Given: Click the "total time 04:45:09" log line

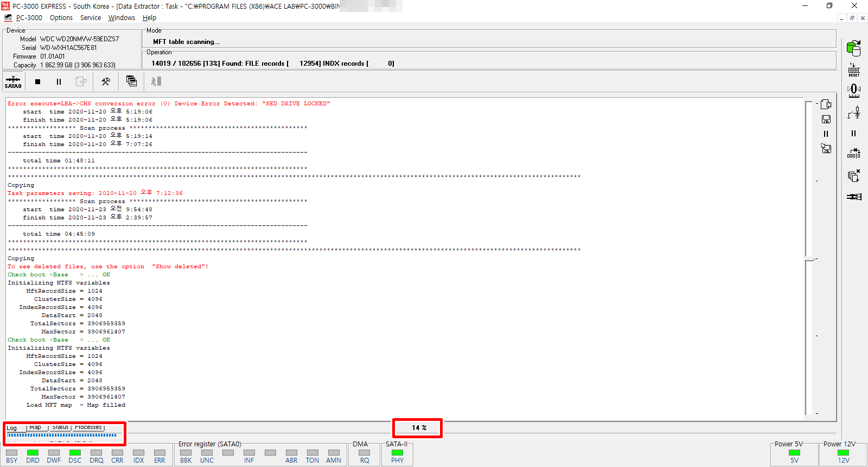Looking at the screenshot, I should click(59, 234).
